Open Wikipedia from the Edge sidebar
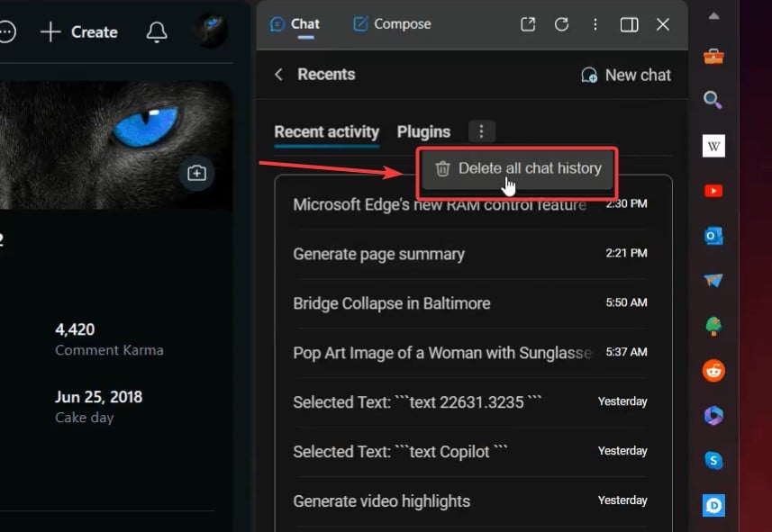 pos(713,146)
